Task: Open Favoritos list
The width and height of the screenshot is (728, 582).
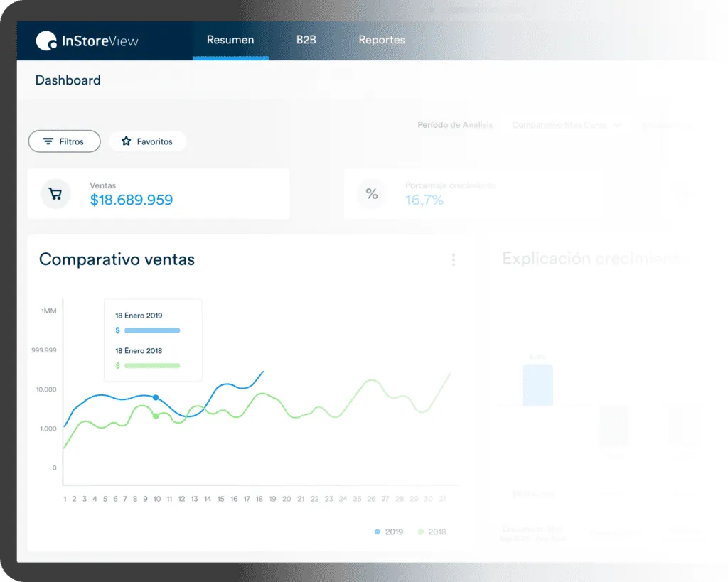Action: pyautogui.click(x=148, y=141)
